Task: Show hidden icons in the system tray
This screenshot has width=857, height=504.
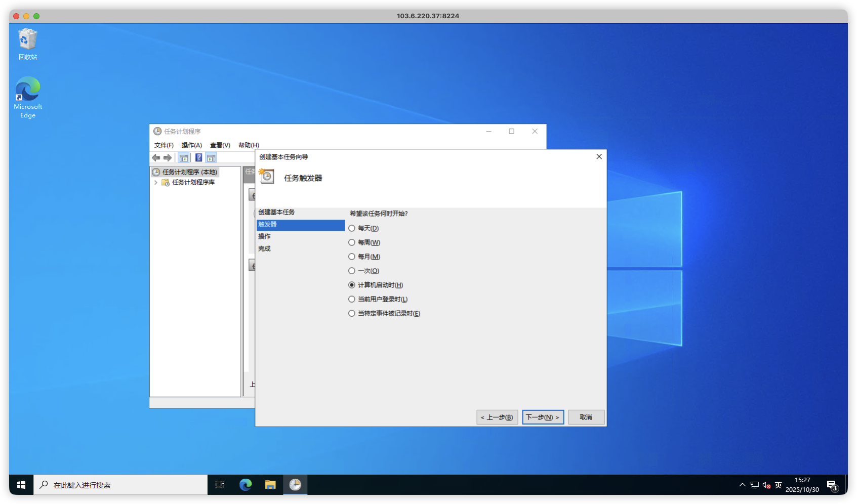Action: [742, 485]
